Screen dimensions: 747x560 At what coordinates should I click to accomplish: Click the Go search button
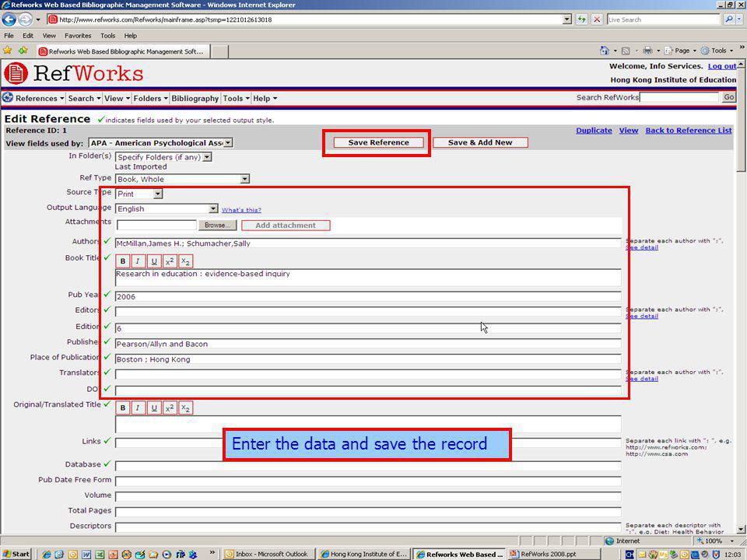coord(729,97)
